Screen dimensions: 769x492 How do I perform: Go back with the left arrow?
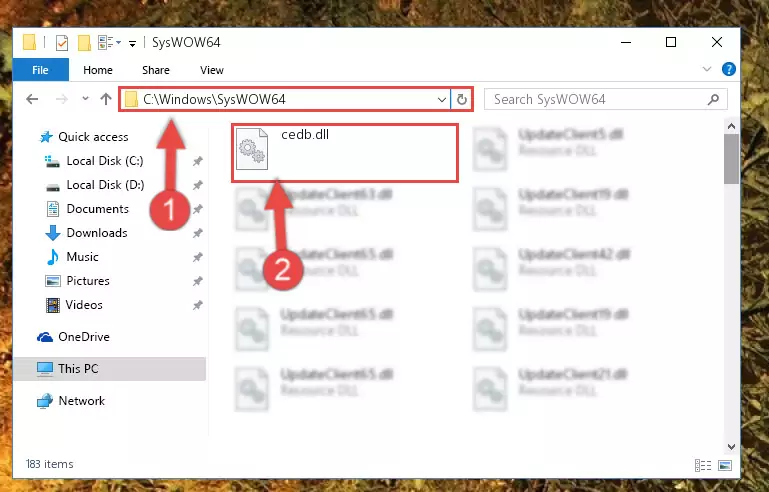[x=32, y=99]
